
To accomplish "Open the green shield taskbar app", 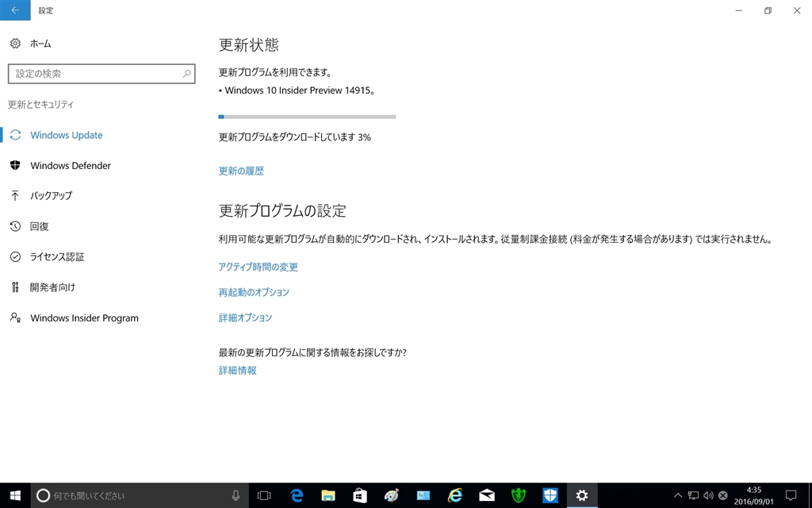I will (x=519, y=495).
